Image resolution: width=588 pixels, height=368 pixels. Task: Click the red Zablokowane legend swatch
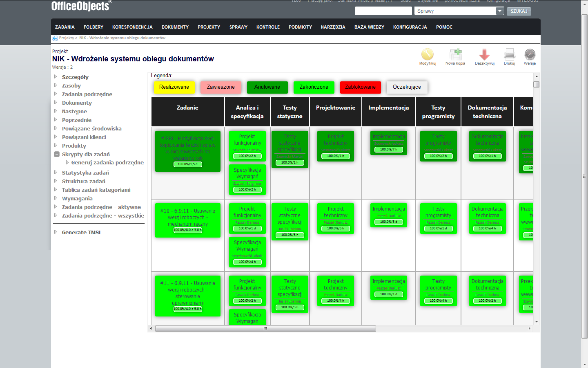[x=360, y=87]
